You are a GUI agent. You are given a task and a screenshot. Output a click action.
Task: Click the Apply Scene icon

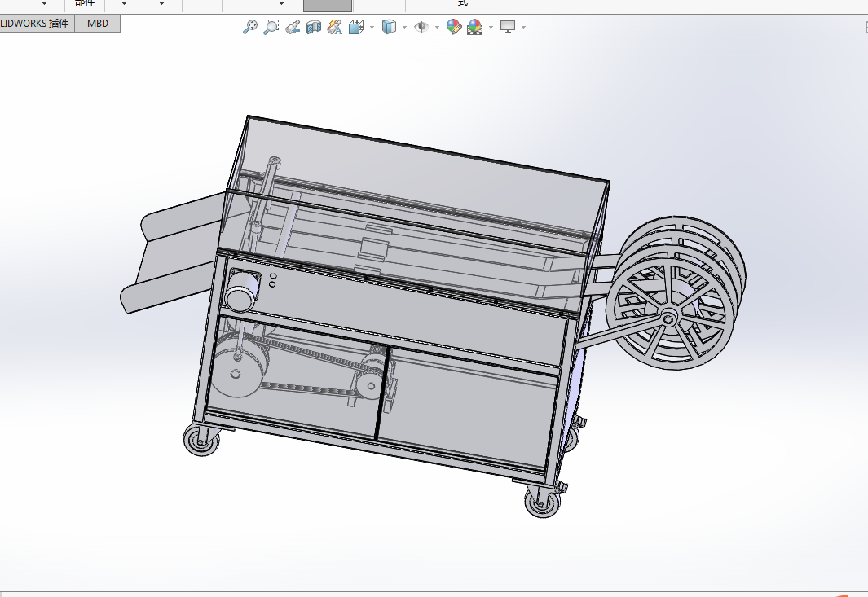(x=475, y=27)
